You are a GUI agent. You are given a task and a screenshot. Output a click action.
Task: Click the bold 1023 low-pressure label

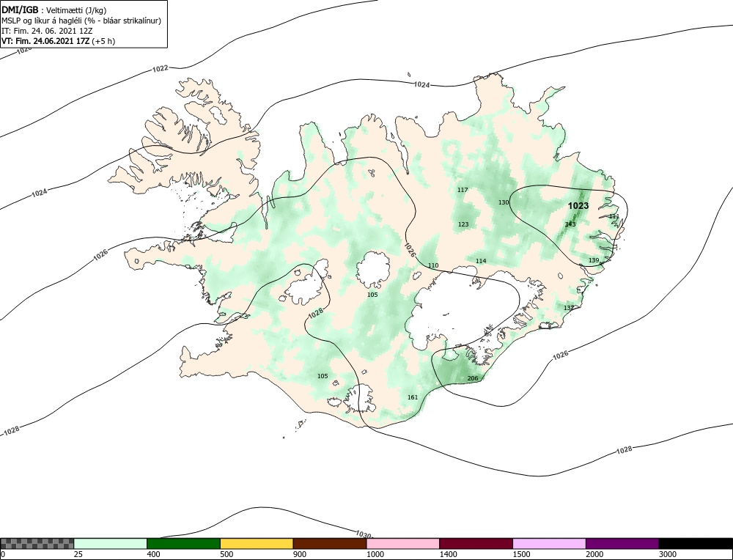578,206
